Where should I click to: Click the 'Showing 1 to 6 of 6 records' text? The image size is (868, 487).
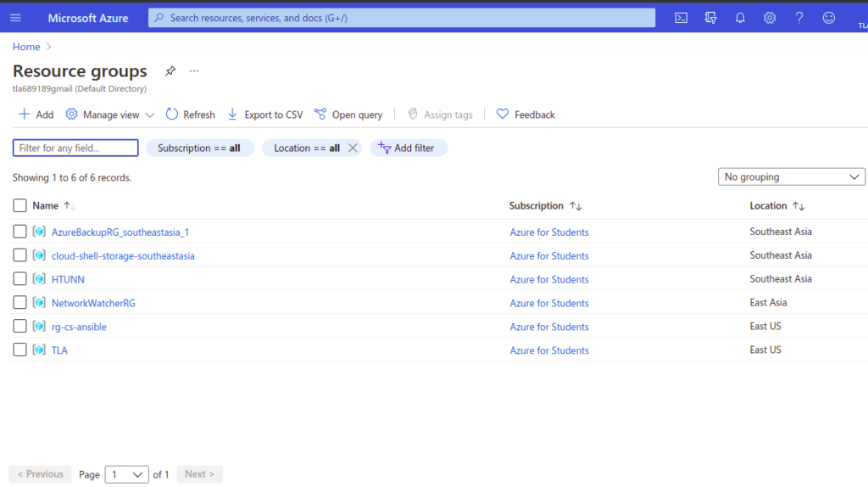(x=72, y=178)
